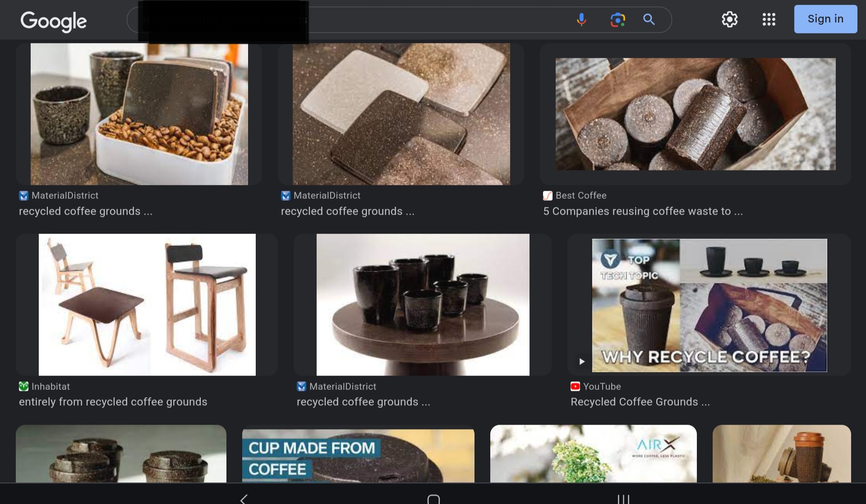Open the Why Recycle Coffee video thumbnail
The height and width of the screenshot is (504, 866).
coord(709,305)
